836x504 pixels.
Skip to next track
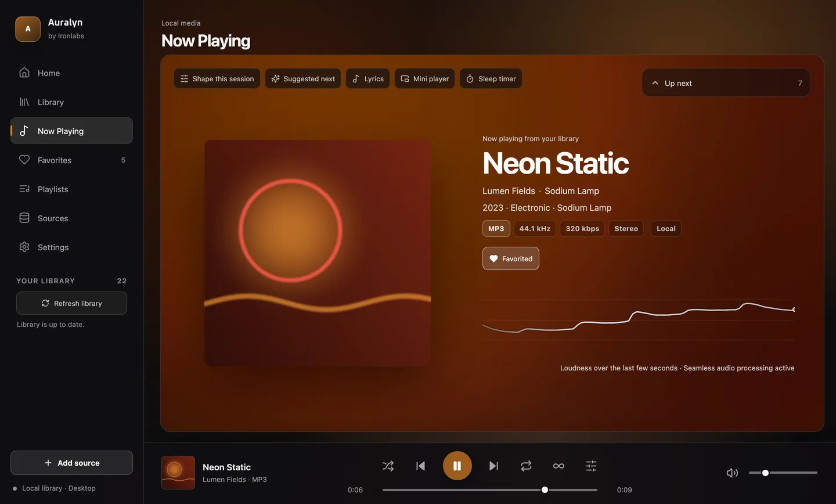click(x=493, y=466)
